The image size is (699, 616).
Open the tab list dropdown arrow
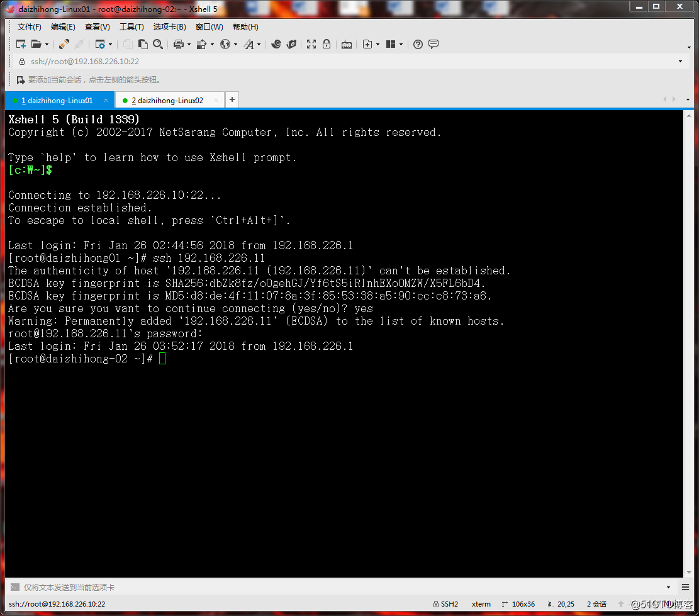pos(688,100)
